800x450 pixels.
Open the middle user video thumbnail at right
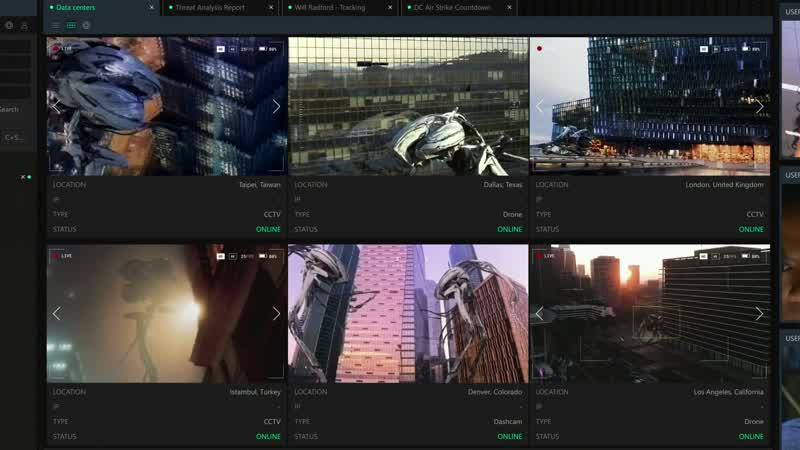point(791,253)
